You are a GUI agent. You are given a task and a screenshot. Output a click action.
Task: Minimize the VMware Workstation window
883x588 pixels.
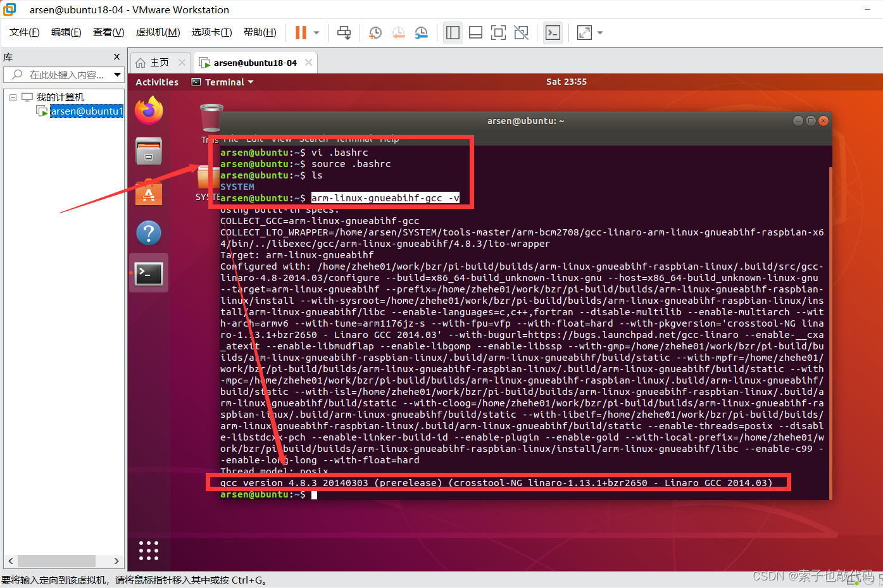[x=868, y=9]
